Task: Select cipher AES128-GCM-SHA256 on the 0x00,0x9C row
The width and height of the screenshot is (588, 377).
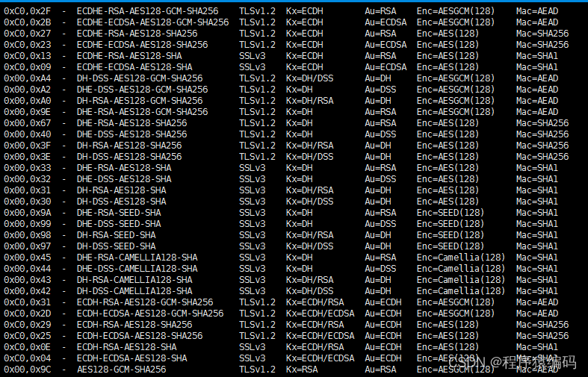Action: pyautogui.click(x=121, y=370)
